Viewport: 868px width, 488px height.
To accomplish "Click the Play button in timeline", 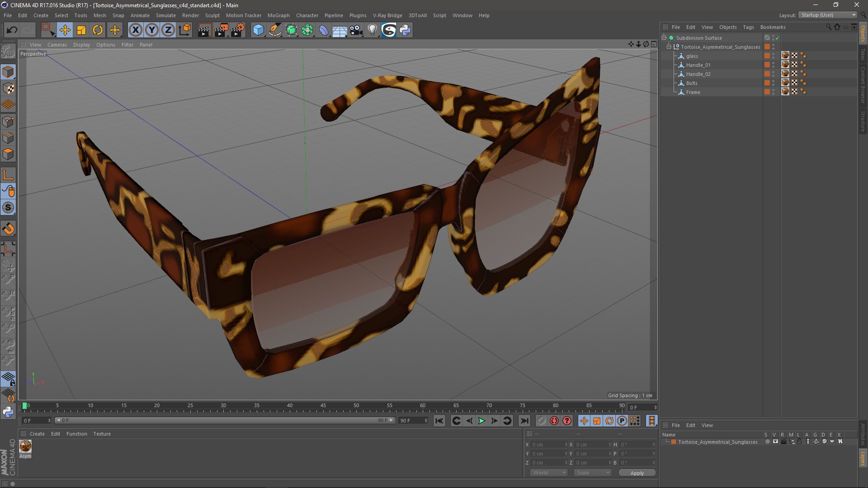I will (481, 421).
